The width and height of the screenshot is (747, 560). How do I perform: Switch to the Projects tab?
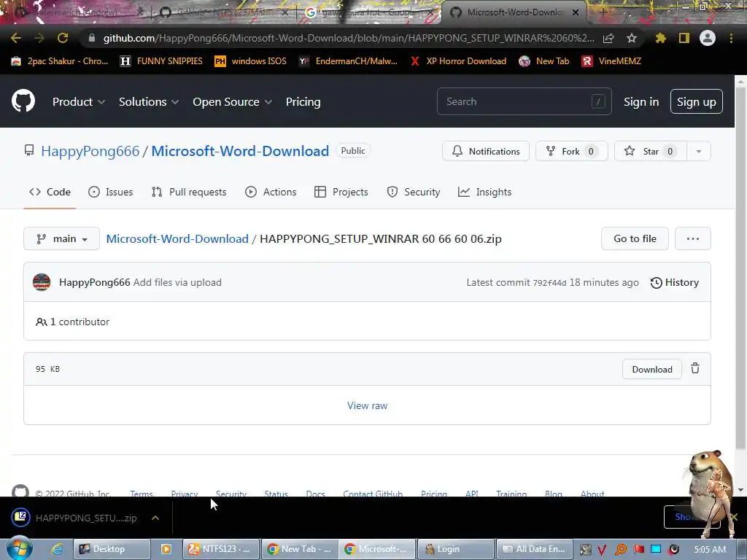(341, 192)
